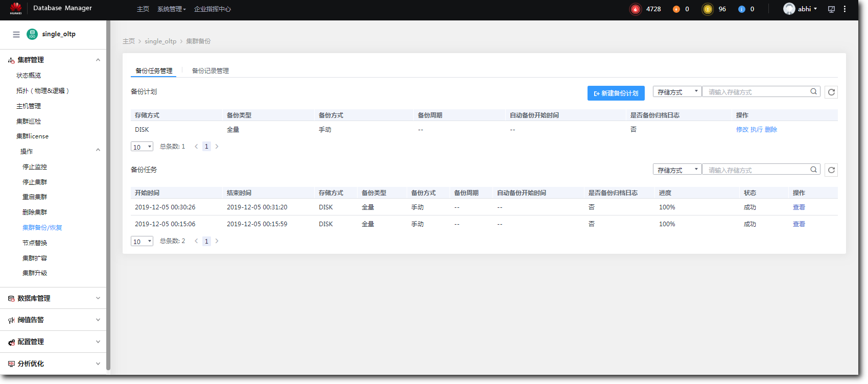Screen dimensions: 868x384
Task: Select 重启集群 operation
Action: (x=35, y=197)
